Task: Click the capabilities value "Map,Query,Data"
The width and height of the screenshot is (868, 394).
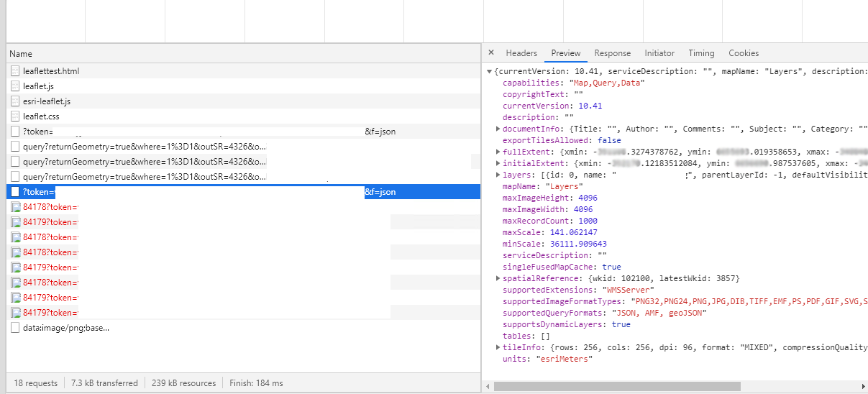Action: pos(606,83)
